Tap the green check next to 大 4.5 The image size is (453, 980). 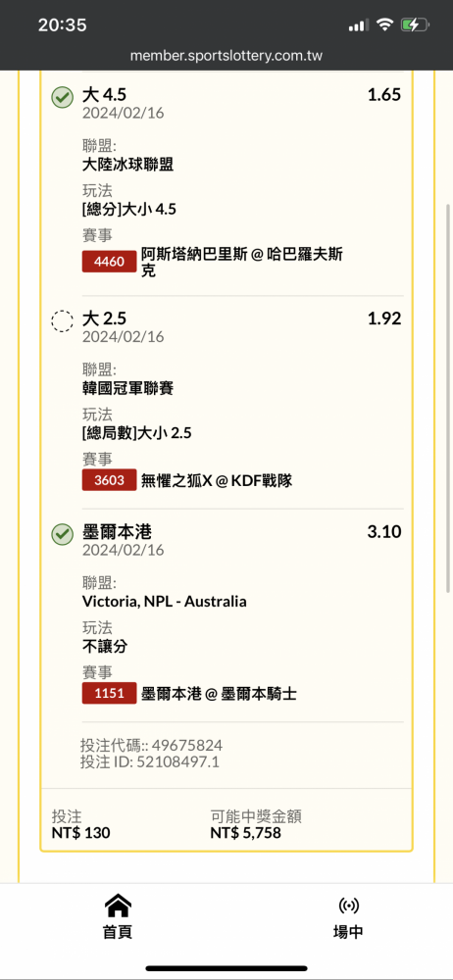pos(62,97)
